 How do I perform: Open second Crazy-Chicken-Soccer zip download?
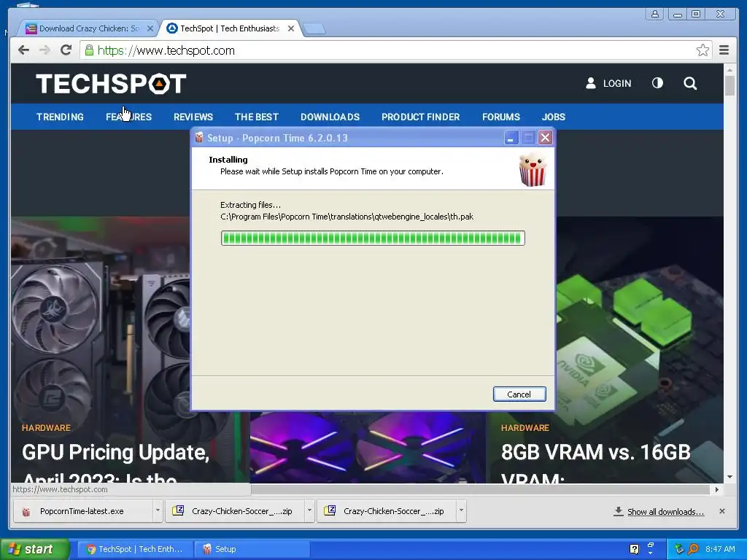[387, 511]
